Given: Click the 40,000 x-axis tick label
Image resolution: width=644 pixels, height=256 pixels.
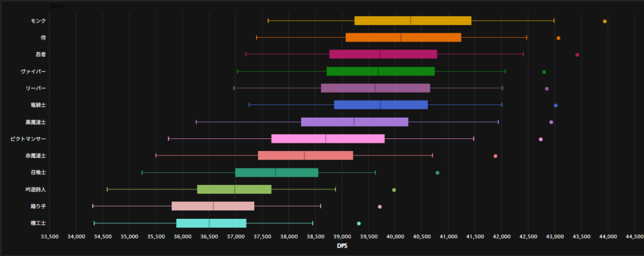Looking at the screenshot, I should tap(395, 237).
